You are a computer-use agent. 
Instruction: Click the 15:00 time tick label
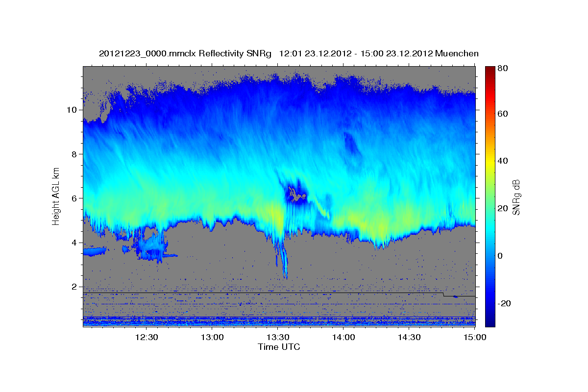click(475, 337)
